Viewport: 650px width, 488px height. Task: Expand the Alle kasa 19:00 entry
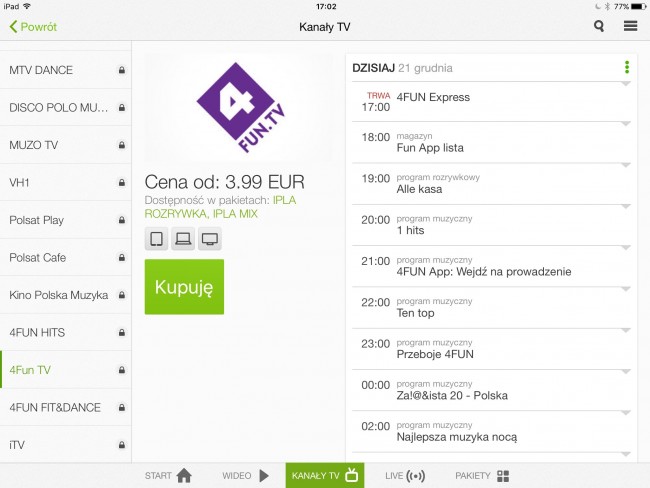pos(491,184)
